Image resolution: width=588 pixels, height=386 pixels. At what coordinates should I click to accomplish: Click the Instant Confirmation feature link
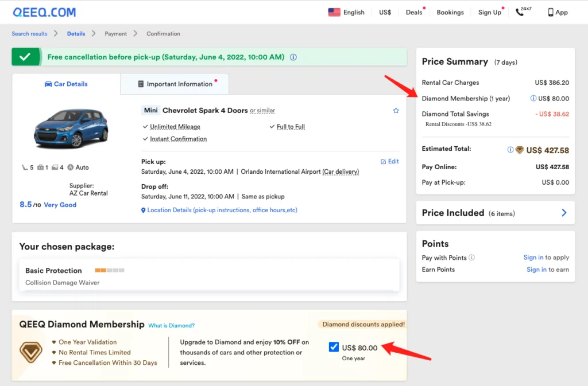[178, 139]
